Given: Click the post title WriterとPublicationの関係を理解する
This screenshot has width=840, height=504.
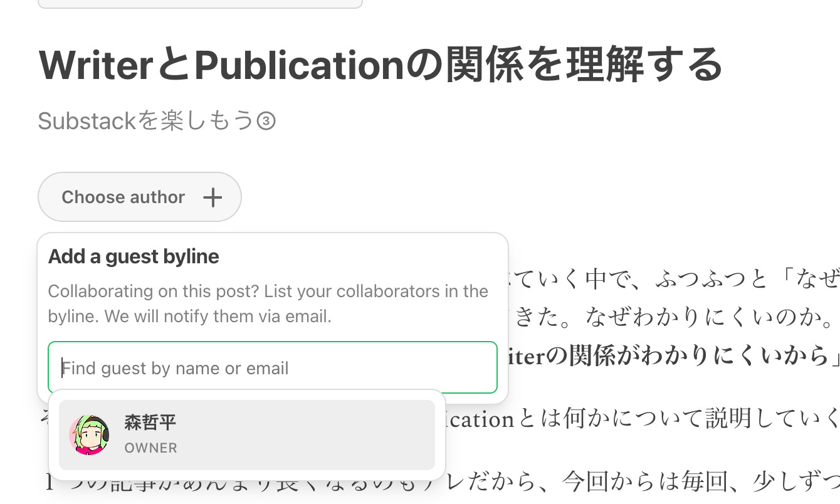Looking at the screenshot, I should point(381,65).
